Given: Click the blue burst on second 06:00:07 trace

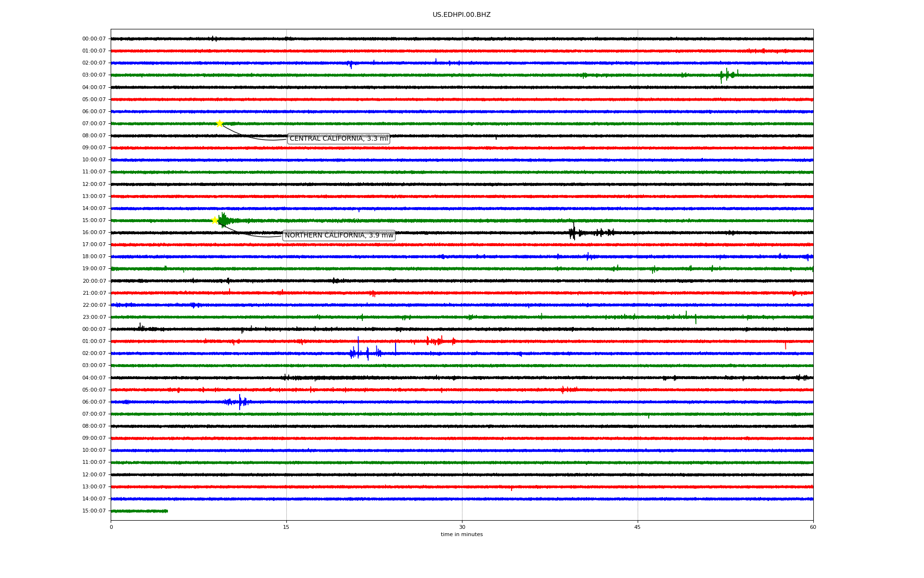Looking at the screenshot, I should [239, 402].
